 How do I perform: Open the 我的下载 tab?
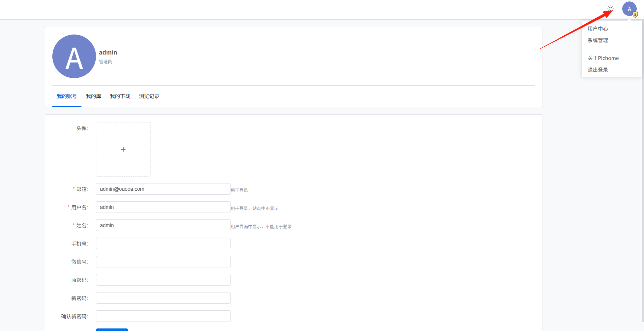pos(120,96)
